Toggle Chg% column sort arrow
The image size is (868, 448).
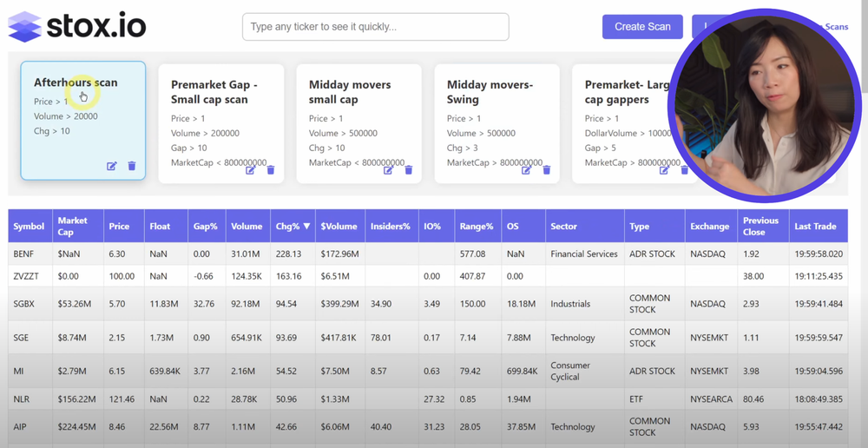(306, 226)
